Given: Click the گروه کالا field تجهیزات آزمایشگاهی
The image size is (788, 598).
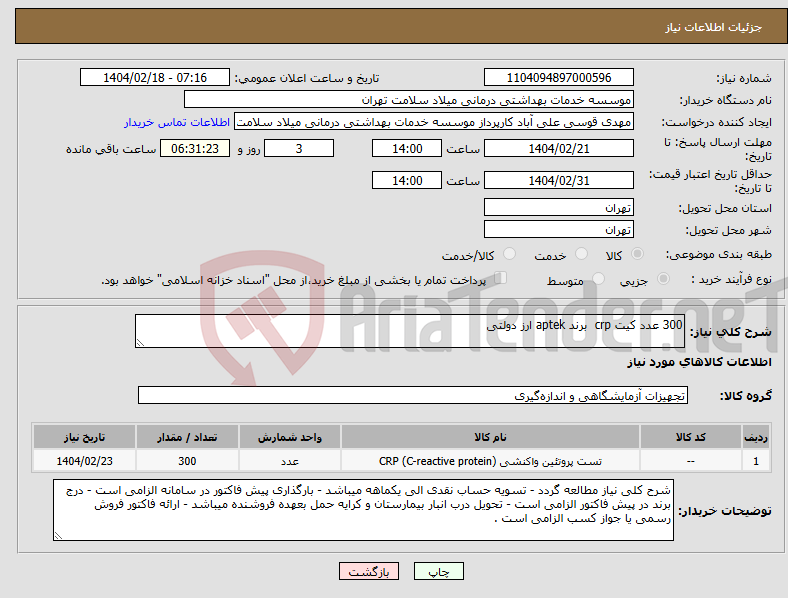Looking at the screenshot, I should pos(413,395).
